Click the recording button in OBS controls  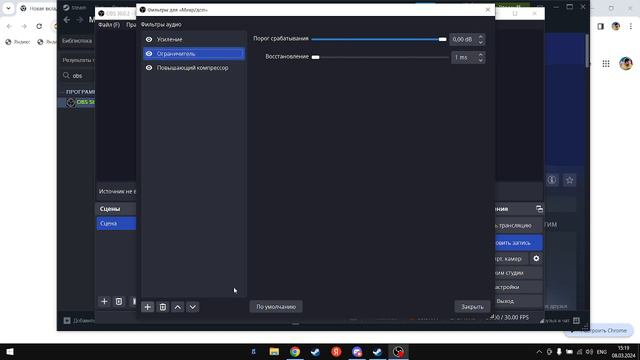519,243
